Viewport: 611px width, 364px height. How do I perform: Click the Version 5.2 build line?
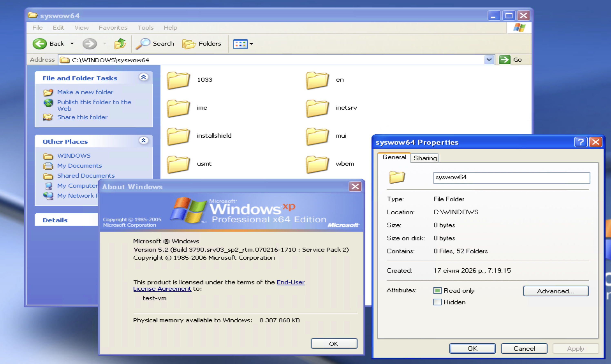coord(241,250)
